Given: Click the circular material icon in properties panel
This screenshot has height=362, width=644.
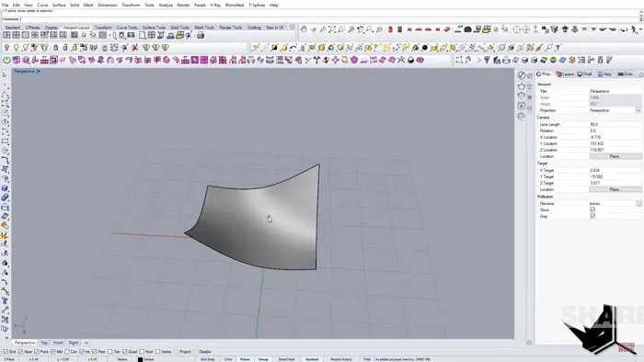Looking at the screenshot, I should pos(522,75).
